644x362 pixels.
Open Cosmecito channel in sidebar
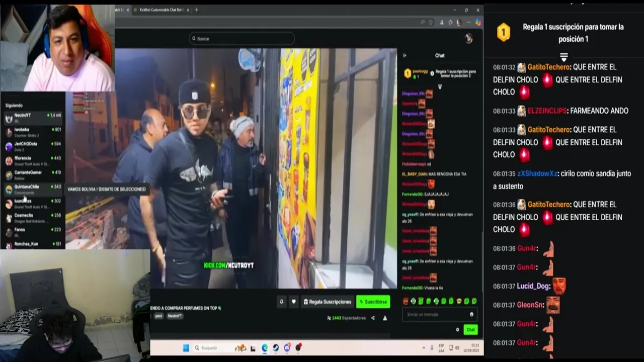[x=33, y=217]
